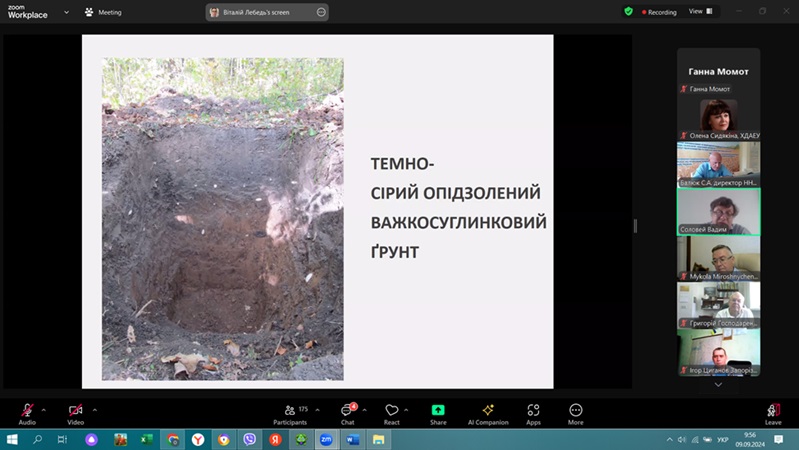
Task: Open Windows notification center
Action: tap(779, 439)
